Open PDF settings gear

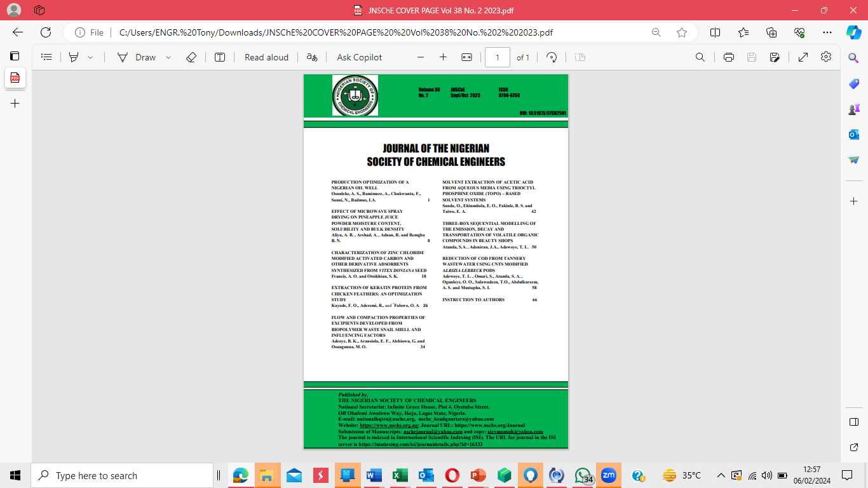point(826,57)
